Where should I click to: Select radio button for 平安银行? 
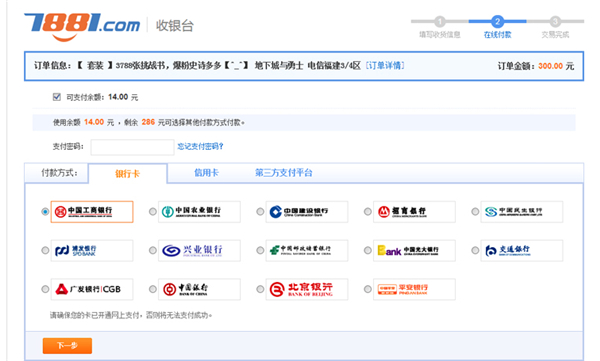(368, 289)
